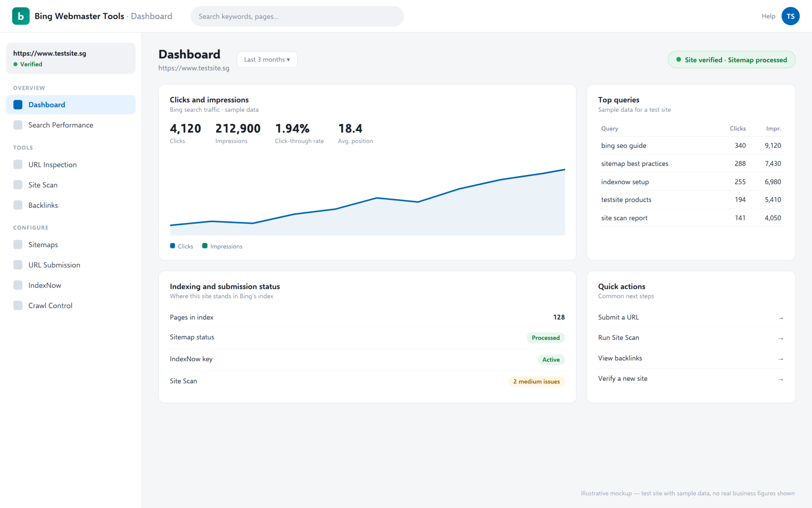Click the Help link
The image size is (812, 508).
[x=768, y=16]
